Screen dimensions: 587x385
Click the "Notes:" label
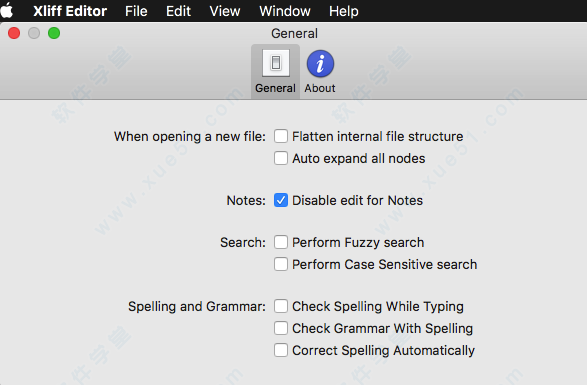coord(246,201)
